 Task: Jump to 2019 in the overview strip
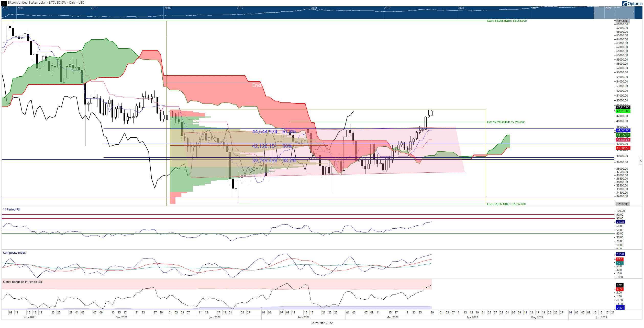[387, 8]
